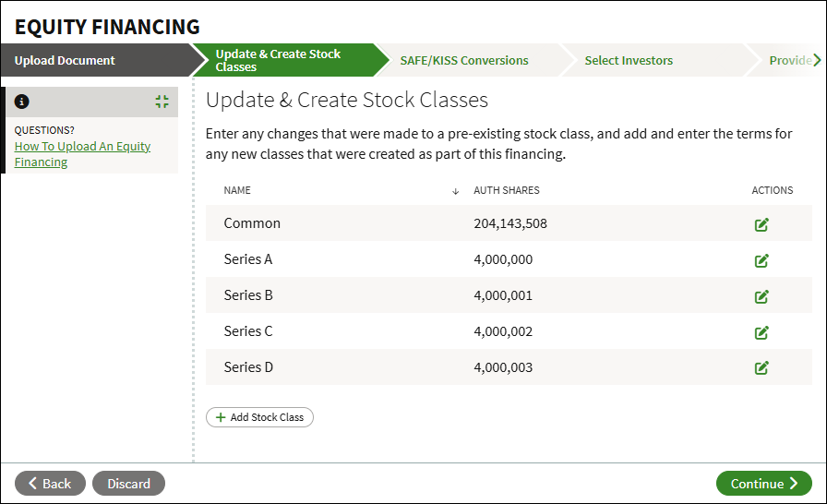Go back to the previous step

(50, 484)
